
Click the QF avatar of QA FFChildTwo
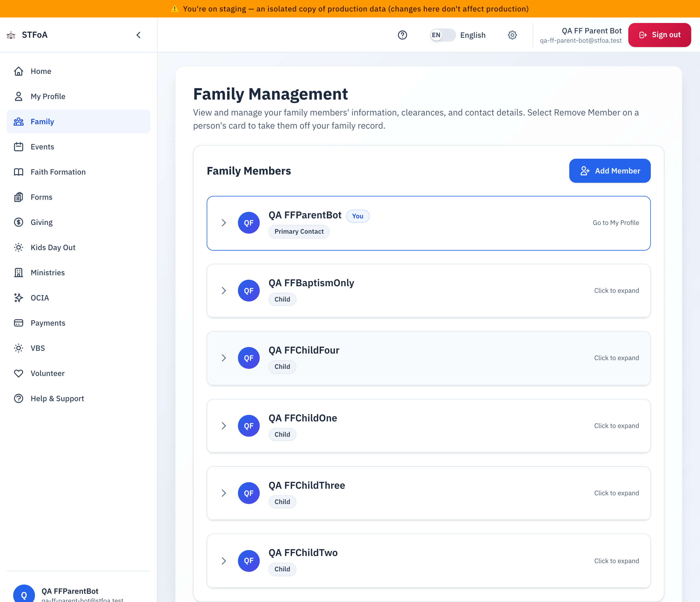pos(249,561)
